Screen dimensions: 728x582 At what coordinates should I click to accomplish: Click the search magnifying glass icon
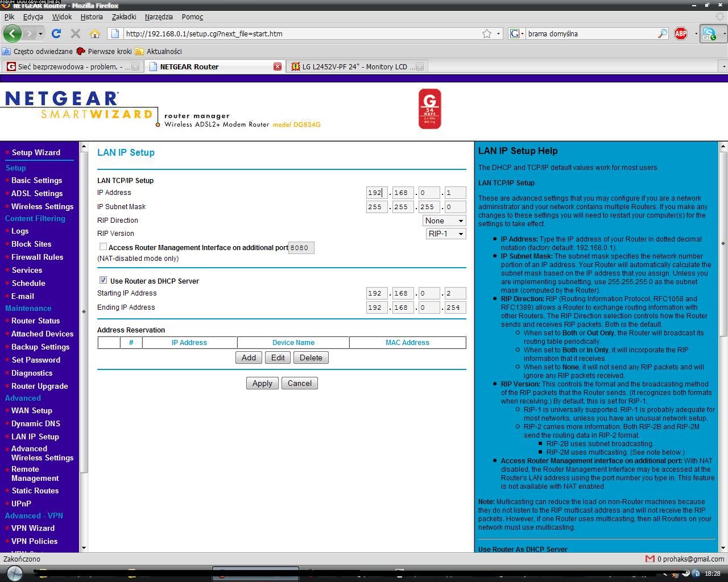[x=662, y=34]
